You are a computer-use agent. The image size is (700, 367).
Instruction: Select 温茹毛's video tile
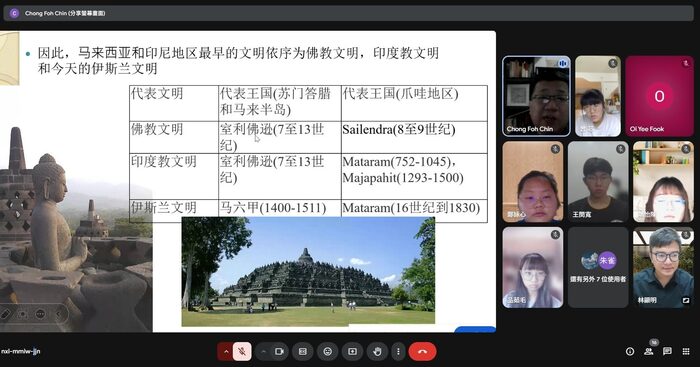pyautogui.click(x=533, y=267)
